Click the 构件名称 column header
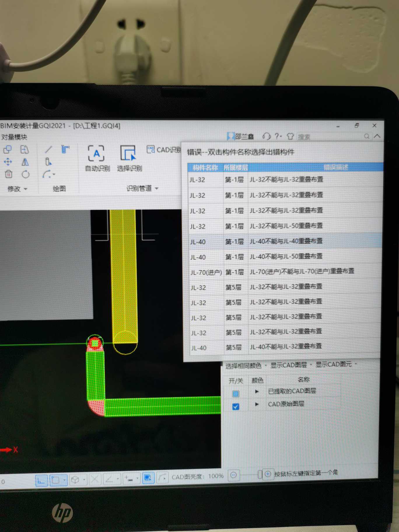This screenshot has width=399, height=532. pyautogui.click(x=205, y=168)
